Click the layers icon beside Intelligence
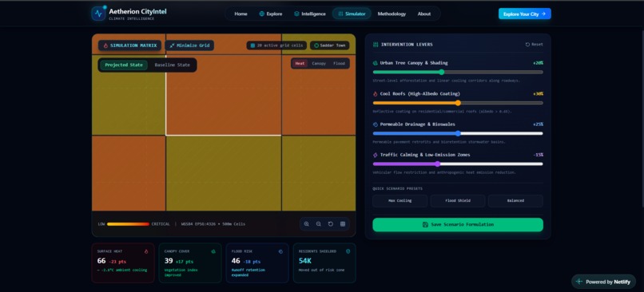This screenshot has height=292, width=644. pyautogui.click(x=296, y=14)
